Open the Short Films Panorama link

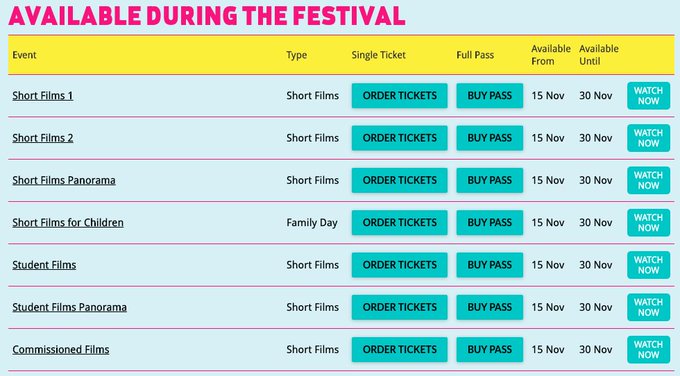tap(64, 180)
